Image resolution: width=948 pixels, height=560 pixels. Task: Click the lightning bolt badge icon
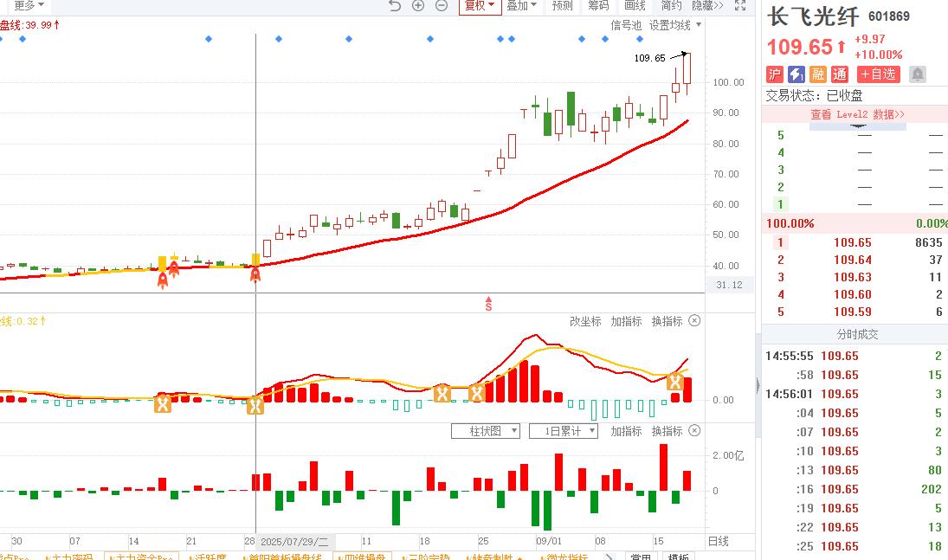[796, 74]
